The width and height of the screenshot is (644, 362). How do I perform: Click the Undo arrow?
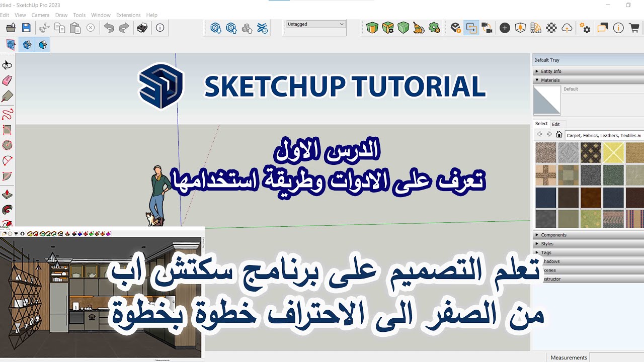tap(109, 28)
